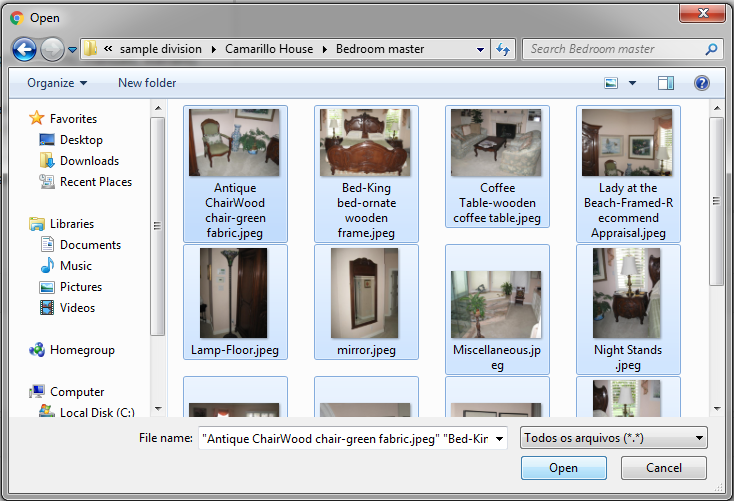The image size is (734, 501).
Task: Click the Desktop icon in sidebar
Action: 47,140
